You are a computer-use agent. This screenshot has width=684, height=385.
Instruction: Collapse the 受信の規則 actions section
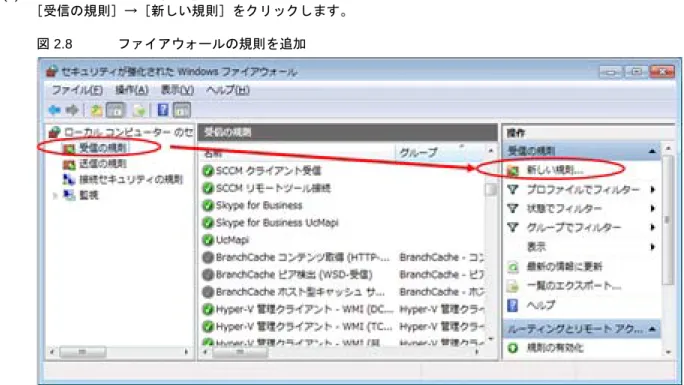pos(652,151)
